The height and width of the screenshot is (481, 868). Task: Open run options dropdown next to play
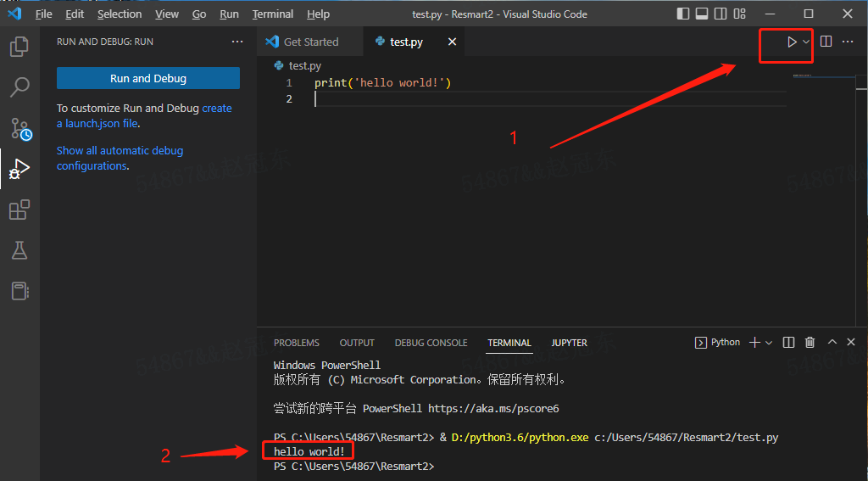[x=806, y=42]
